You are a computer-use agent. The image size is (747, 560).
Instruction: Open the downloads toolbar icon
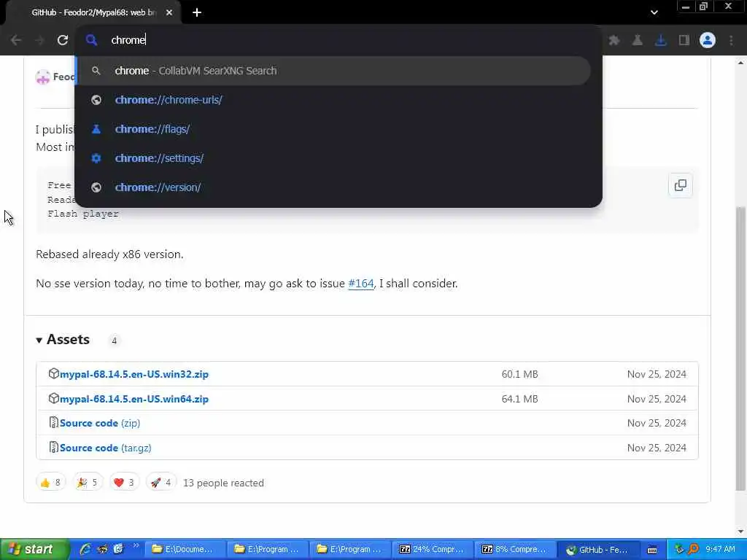[661, 40]
